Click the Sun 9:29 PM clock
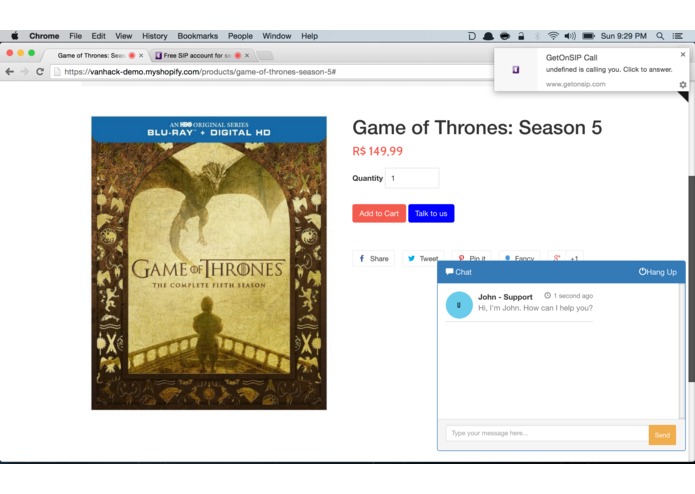695x494 pixels. coord(623,36)
